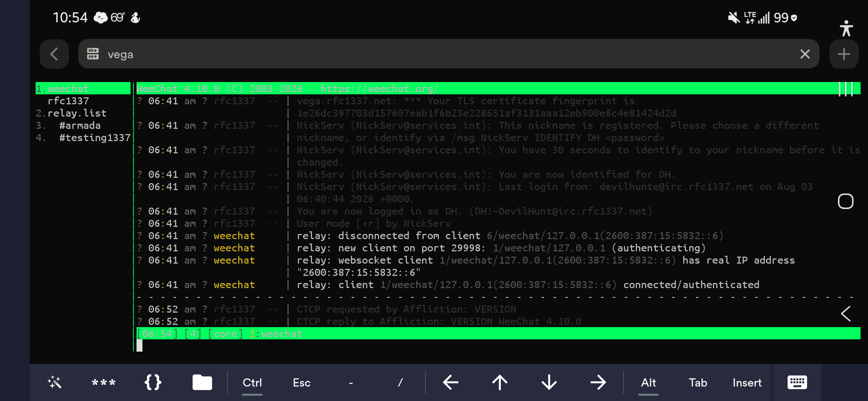The height and width of the screenshot is (401, 868).
Task: Tap the Android recent apps bars
Action: tap(846, 89)
